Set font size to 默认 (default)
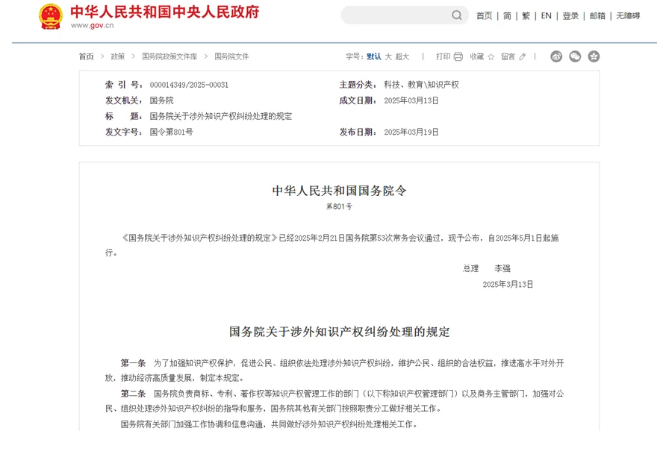 click(x=374, y=57)
